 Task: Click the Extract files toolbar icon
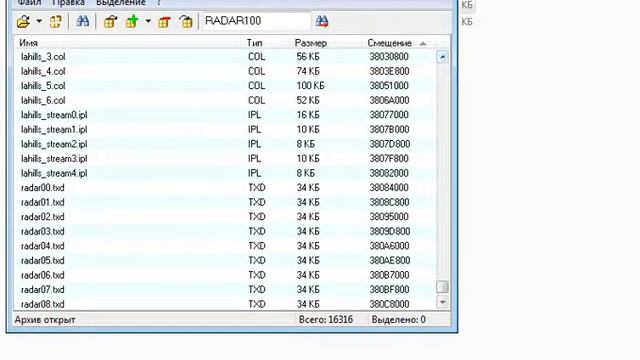coord(110,21)
